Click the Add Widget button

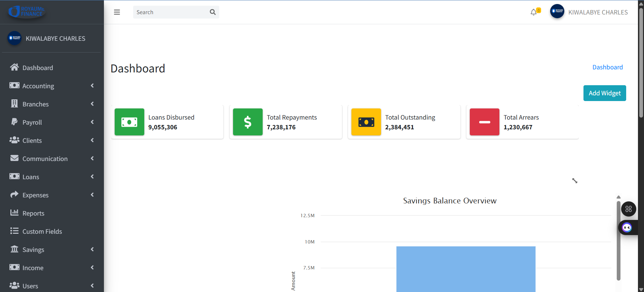[x=604, y=93]
